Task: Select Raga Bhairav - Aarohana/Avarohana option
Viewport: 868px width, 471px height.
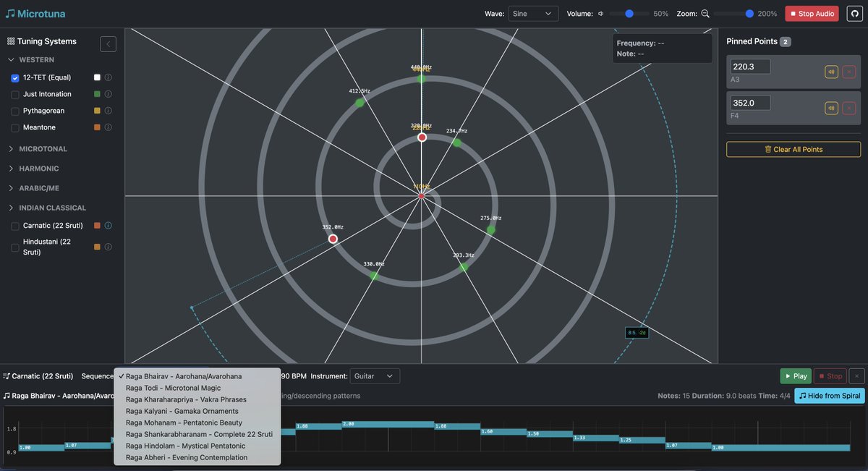Action: coord(197,376)
